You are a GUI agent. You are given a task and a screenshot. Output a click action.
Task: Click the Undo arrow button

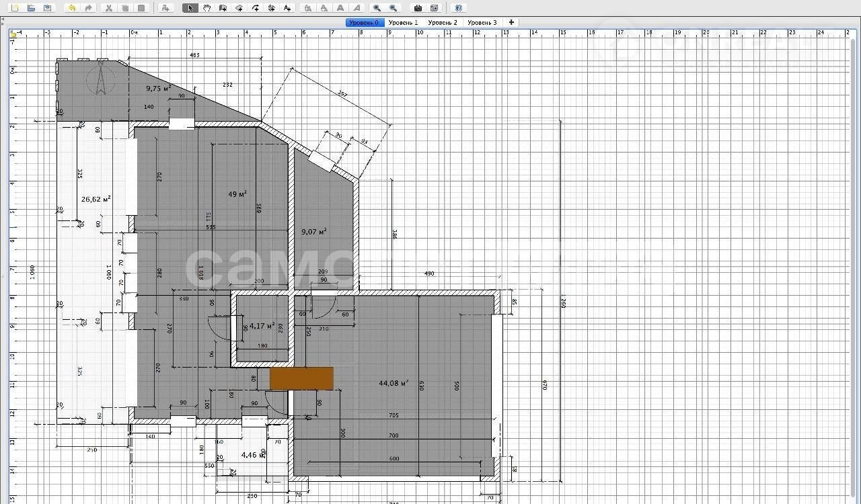coord(72,8)
